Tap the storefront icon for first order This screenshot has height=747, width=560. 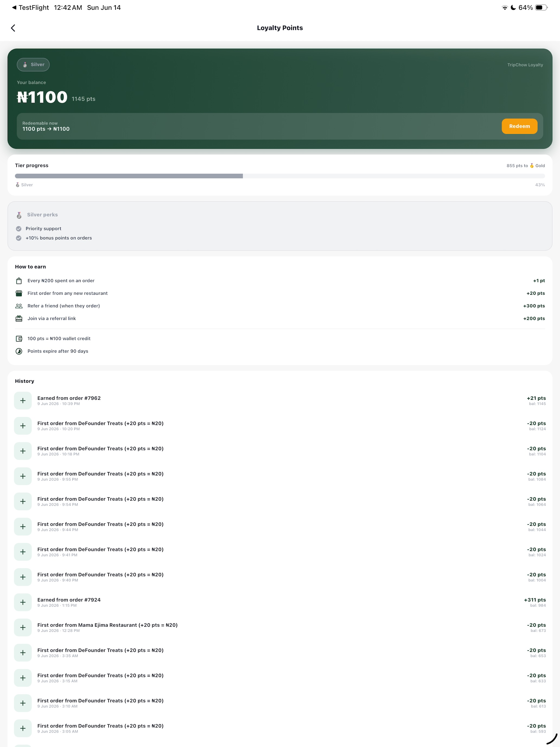click(x=19, y=293)
